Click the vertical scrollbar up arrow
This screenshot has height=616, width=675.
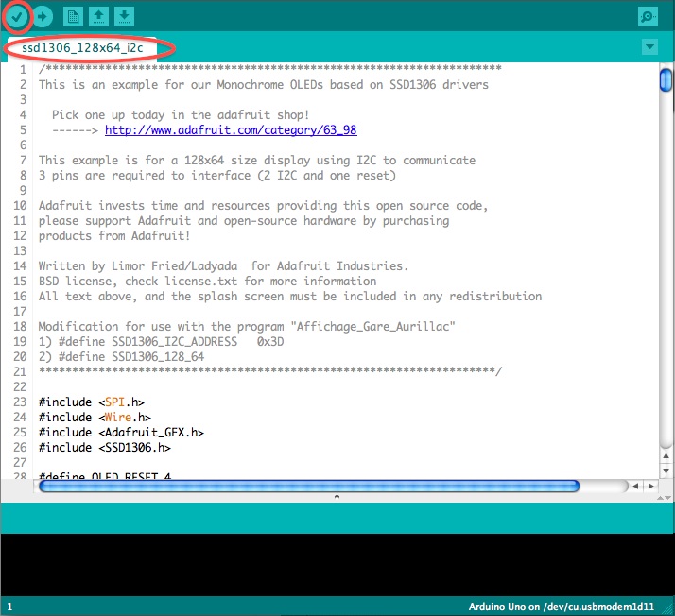point(666,455)
